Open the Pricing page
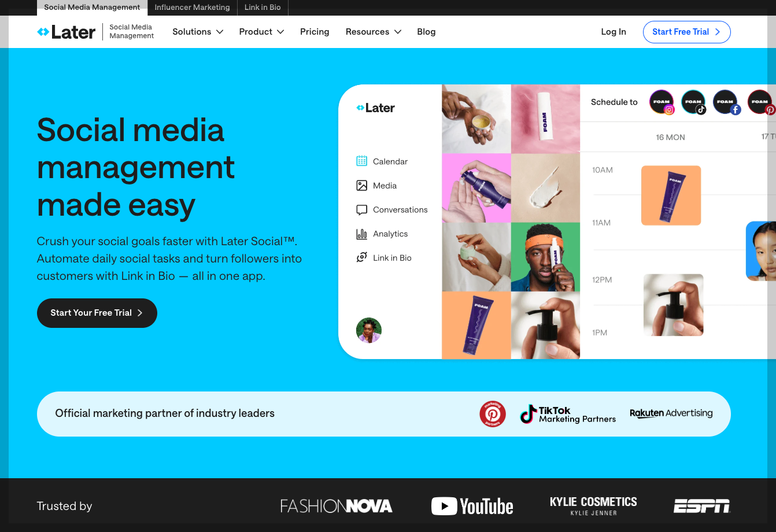Image resolution: width=776 pixels, height=532 pixels. tap(315, 32)
